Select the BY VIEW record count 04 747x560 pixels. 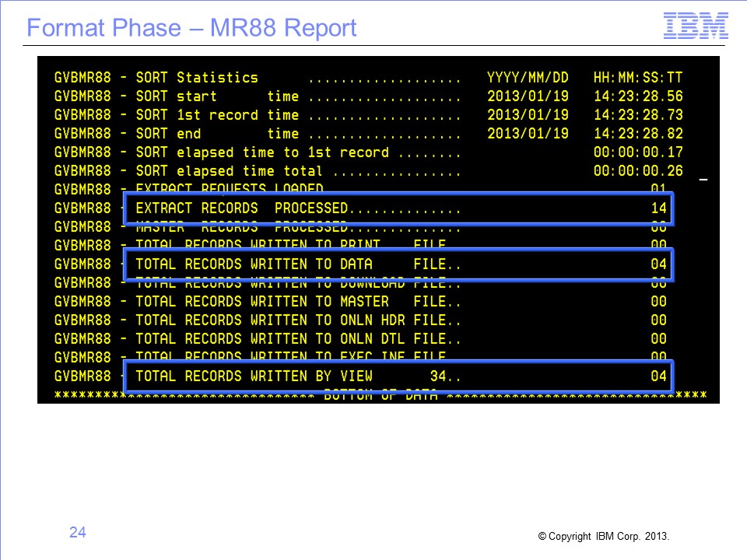[659, 376]
